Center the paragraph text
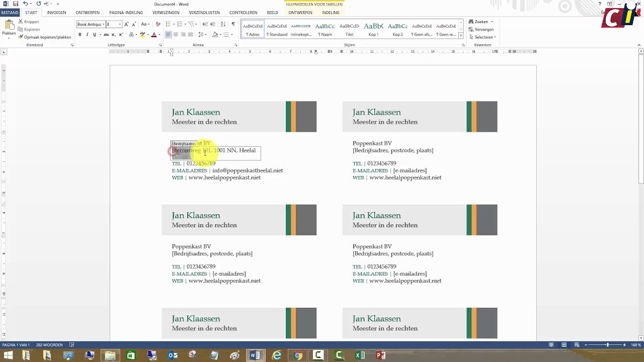This screenshot has height=362, width=644. 176,35
